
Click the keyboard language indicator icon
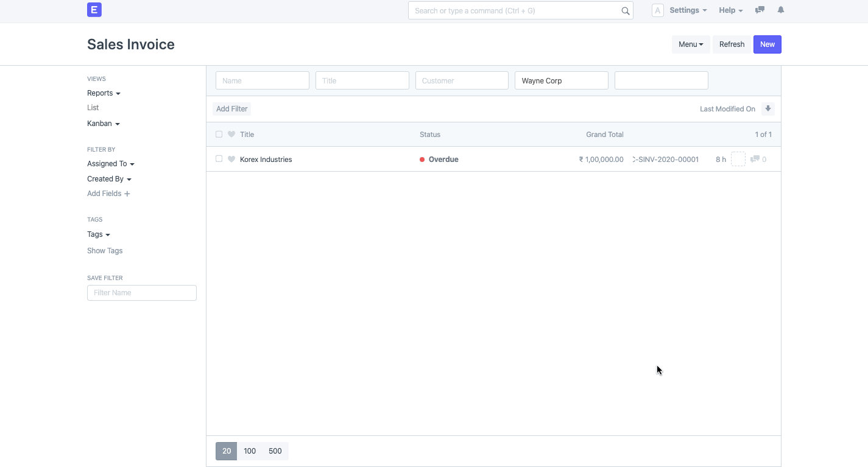[657, 10]
